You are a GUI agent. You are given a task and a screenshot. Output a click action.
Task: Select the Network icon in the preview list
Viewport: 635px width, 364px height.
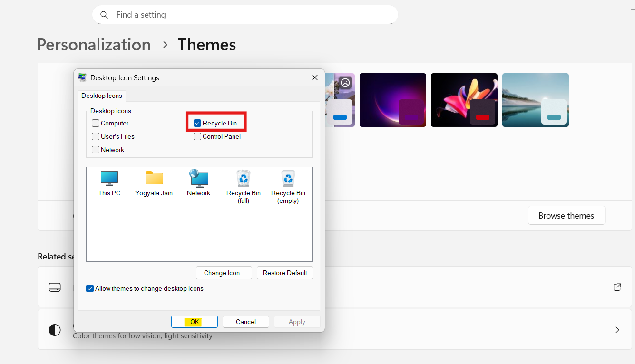[x=198, y=180]
